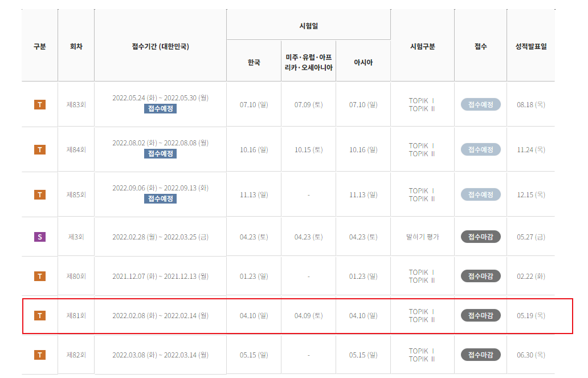Screen dimensions: 588x378
Task: Click the purple S icon for 제3회
Action: coord(40,237)
